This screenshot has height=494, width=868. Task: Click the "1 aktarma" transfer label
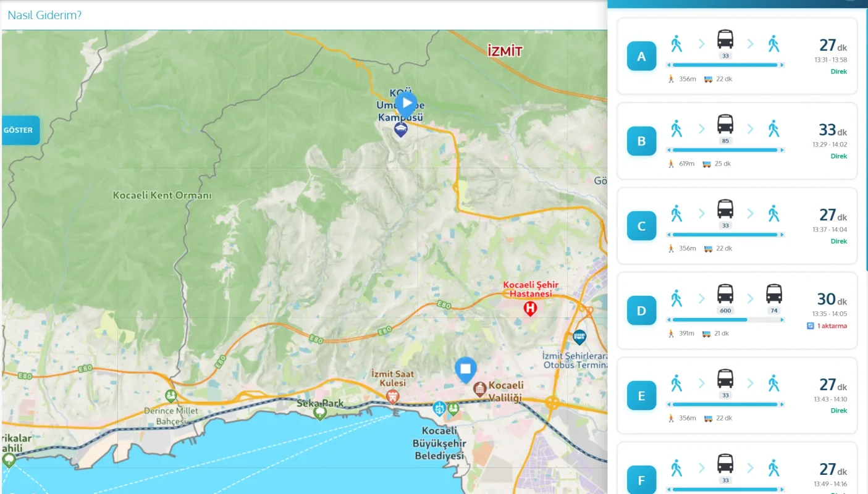(832, 326)
